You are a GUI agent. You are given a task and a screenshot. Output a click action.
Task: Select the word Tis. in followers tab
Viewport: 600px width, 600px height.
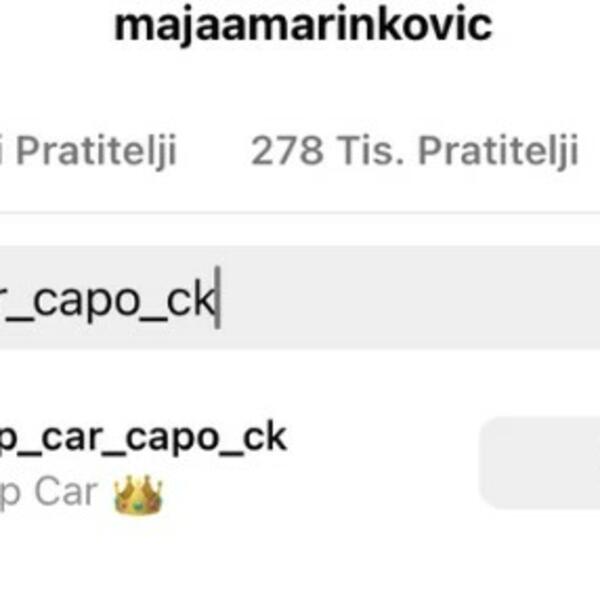370,150
